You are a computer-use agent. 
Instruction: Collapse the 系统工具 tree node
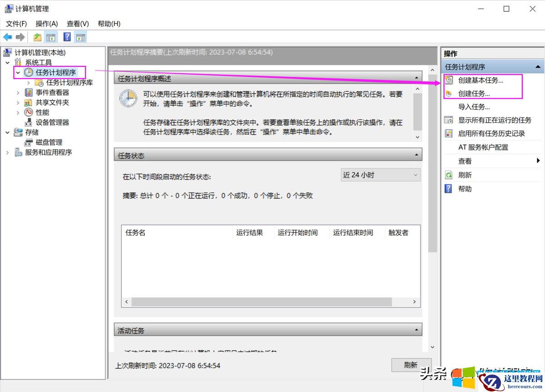(x=7, y=62)
